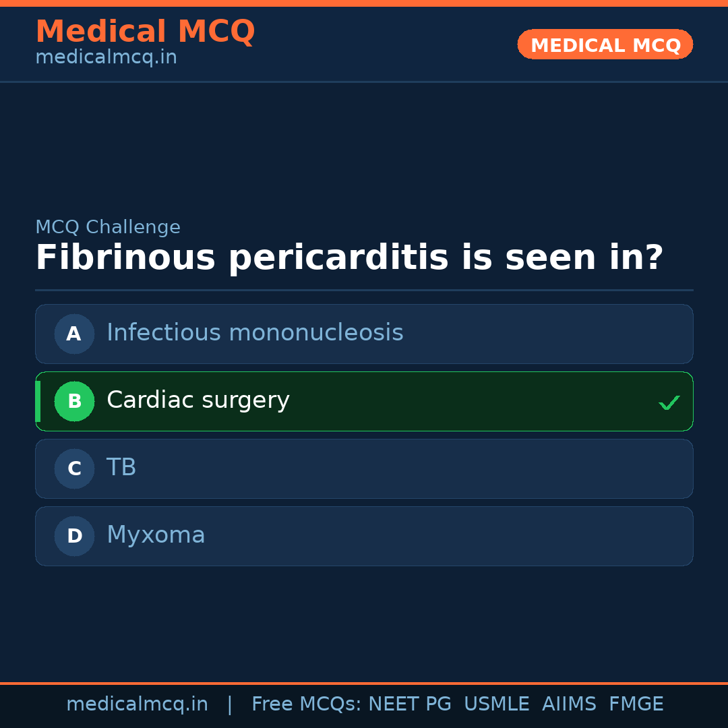Click the orange MEDICAL MCQ badge
The height and width of the screenshot is (728, 728).
[x=605, y=44]
